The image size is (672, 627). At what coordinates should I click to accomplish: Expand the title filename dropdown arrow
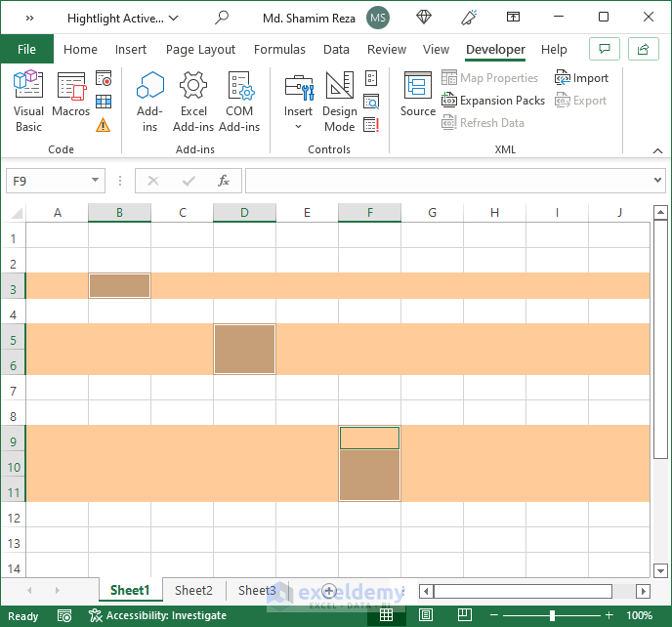click(x=173, y=18)
